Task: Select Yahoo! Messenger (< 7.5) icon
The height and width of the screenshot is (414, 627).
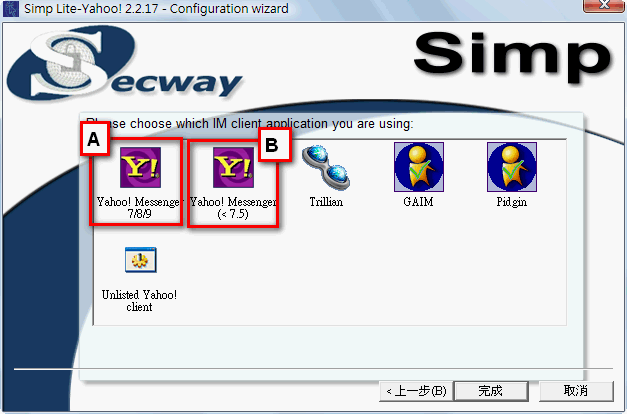Action: click(x=233, y=167)
